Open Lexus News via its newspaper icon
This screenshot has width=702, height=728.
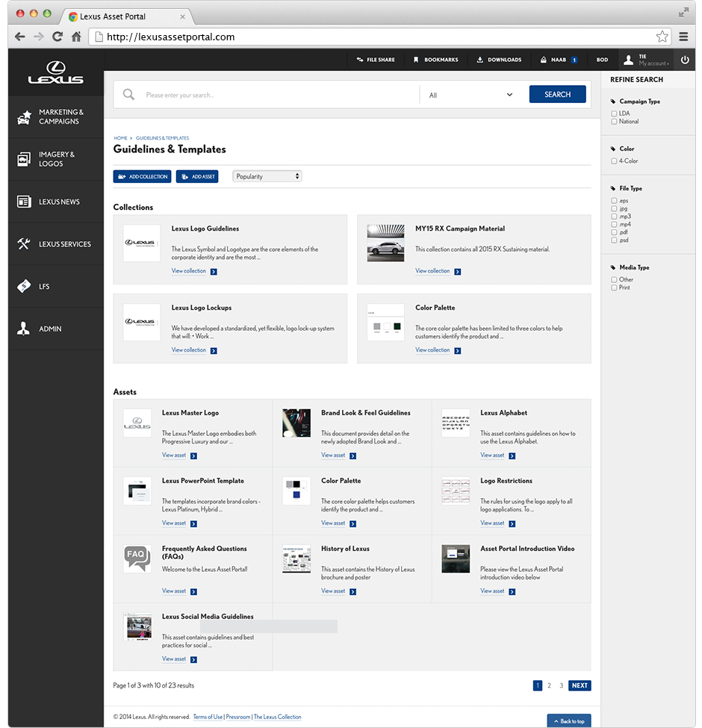point(24,202)
